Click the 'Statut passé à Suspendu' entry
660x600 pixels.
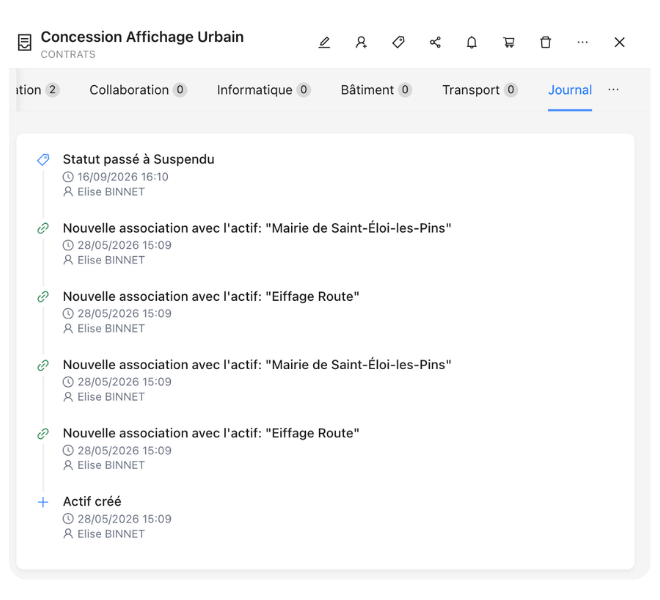pyautogui.click(x=138, y=160)
